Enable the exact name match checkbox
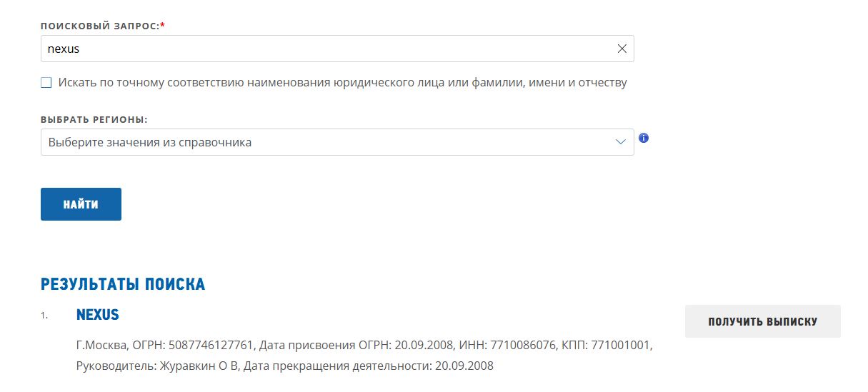The image size is (868, 392). (46, 83)
